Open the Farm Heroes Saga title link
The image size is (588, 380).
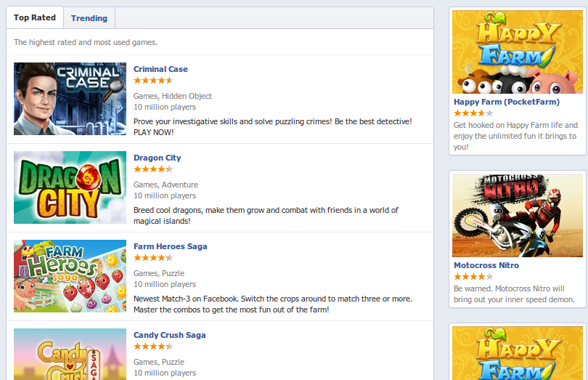tap(171, 246)
